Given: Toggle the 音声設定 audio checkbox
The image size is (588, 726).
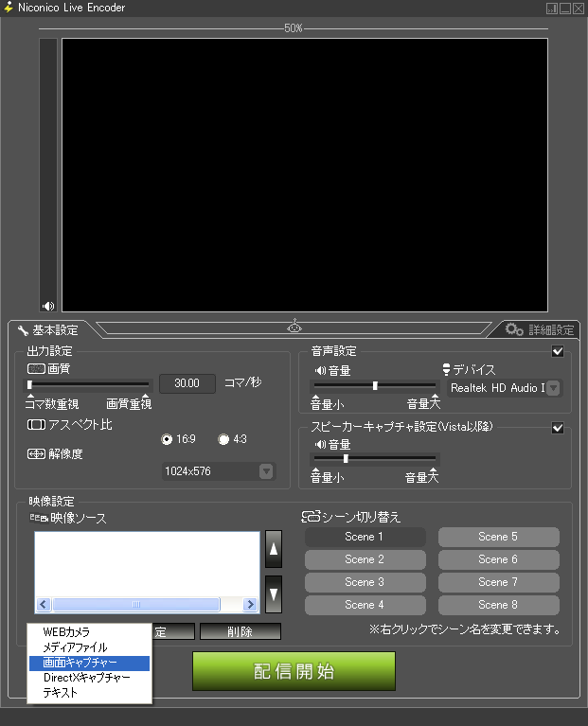Looking at the screenshot, I should pos(558,351).
